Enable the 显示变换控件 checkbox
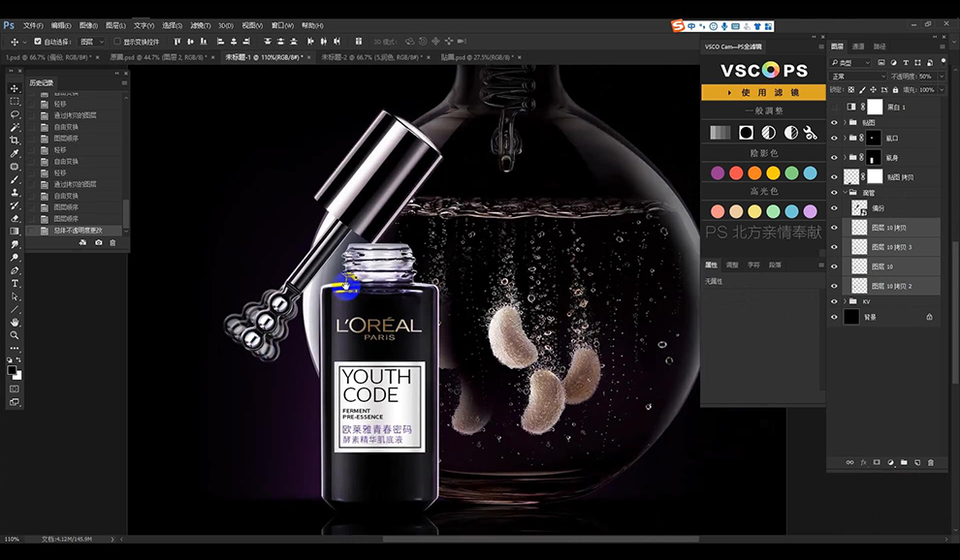 (117, 42)
